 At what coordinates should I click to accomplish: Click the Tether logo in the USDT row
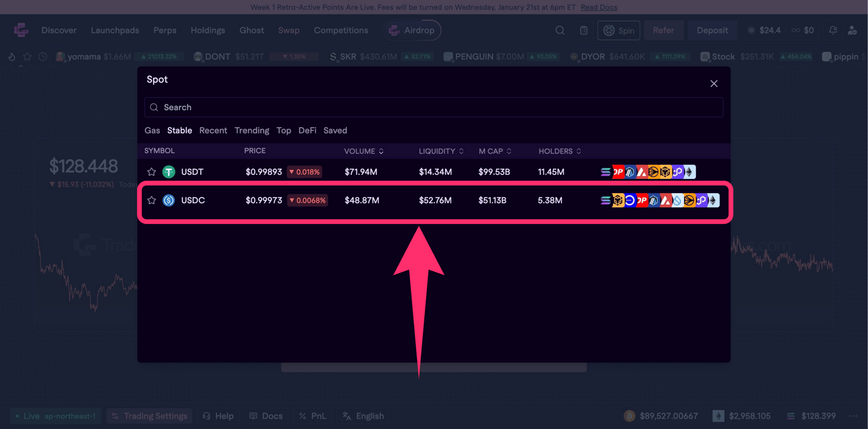click(x=169, y=172)
